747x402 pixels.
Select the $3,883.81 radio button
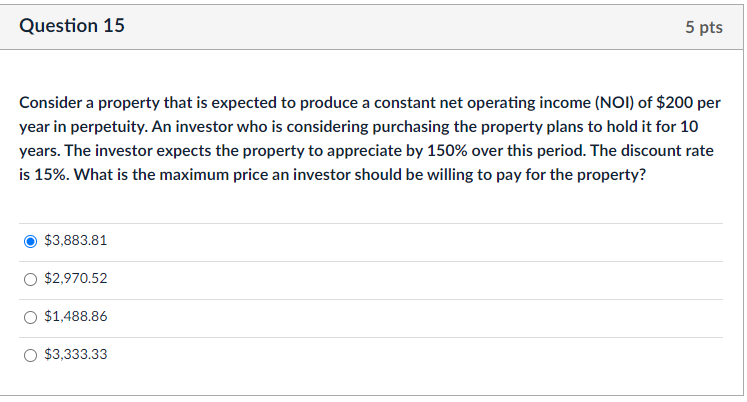point(31,241)
